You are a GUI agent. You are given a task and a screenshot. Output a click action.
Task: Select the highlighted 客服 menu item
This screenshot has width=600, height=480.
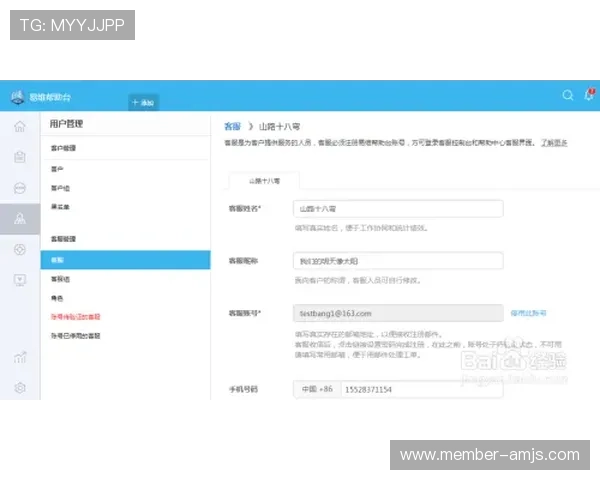click(x=126, y=260)
